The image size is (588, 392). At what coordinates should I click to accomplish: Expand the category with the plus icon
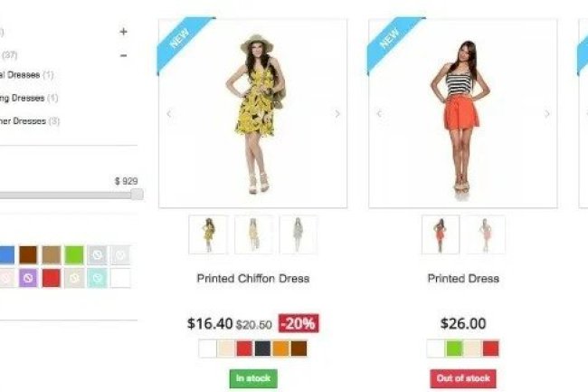(x=123, y=32)
